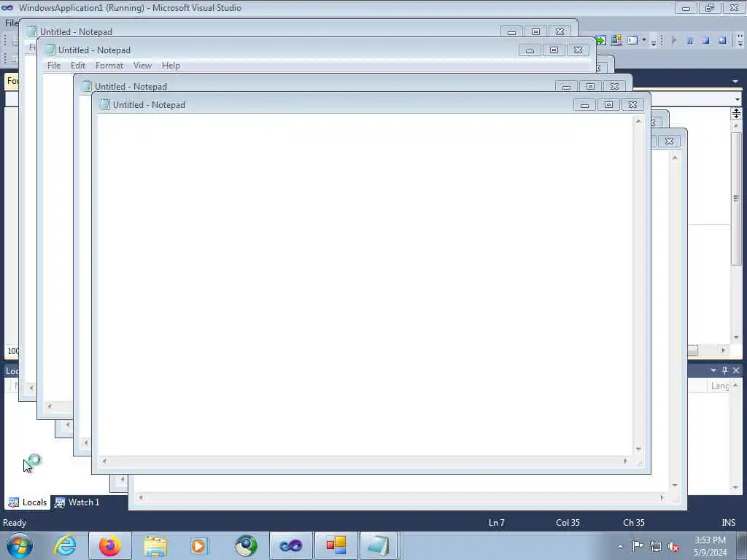This screenshot has height=560, width=747.
Task: Minimize the front Notepad window
Action: 584,105
